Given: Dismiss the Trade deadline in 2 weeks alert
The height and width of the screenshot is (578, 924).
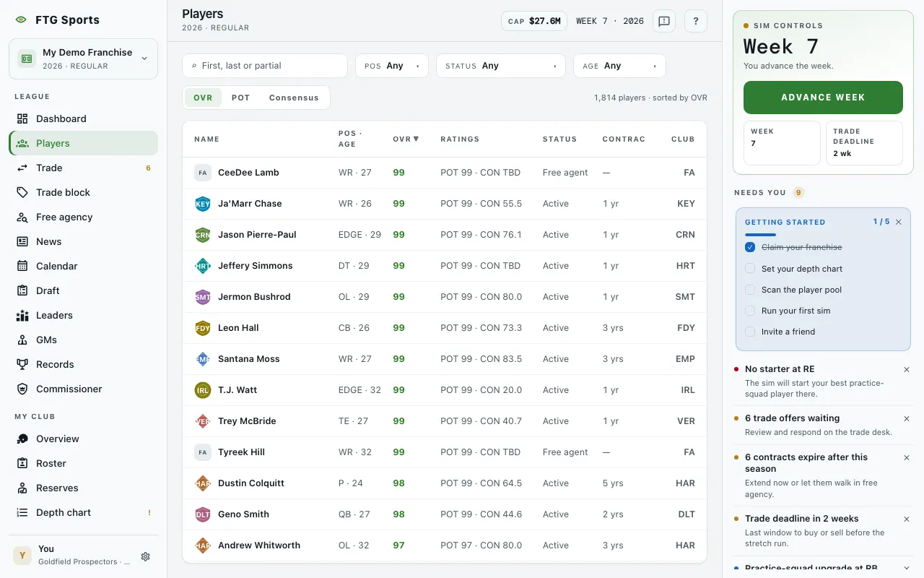Looking at the screenshot, I should tap(907, 519).
